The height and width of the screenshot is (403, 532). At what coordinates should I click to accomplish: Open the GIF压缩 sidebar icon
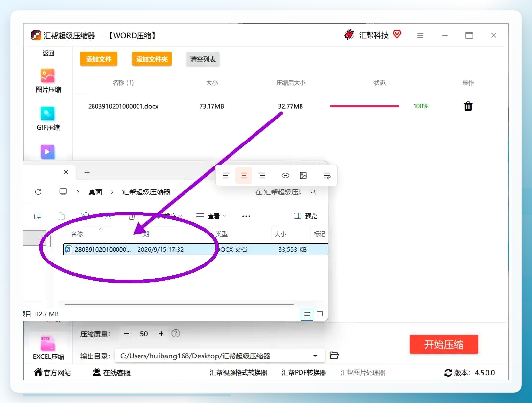[47, 114]
